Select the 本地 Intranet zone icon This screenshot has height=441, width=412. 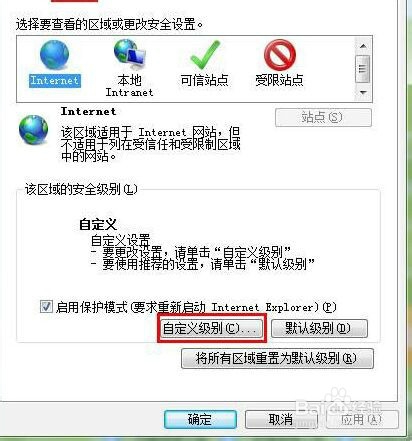[x=129, y=53]
